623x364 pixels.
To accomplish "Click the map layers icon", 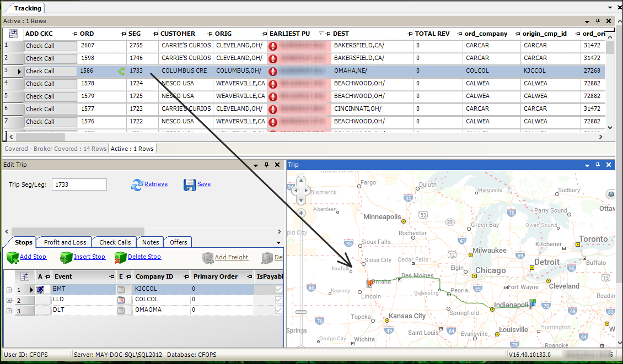I will tap(611, 194).
